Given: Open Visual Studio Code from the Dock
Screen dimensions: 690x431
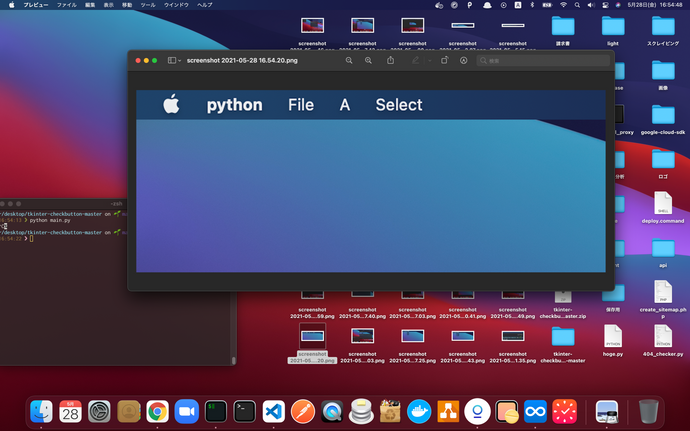Looking at the screenshot, I should (274, 412).
